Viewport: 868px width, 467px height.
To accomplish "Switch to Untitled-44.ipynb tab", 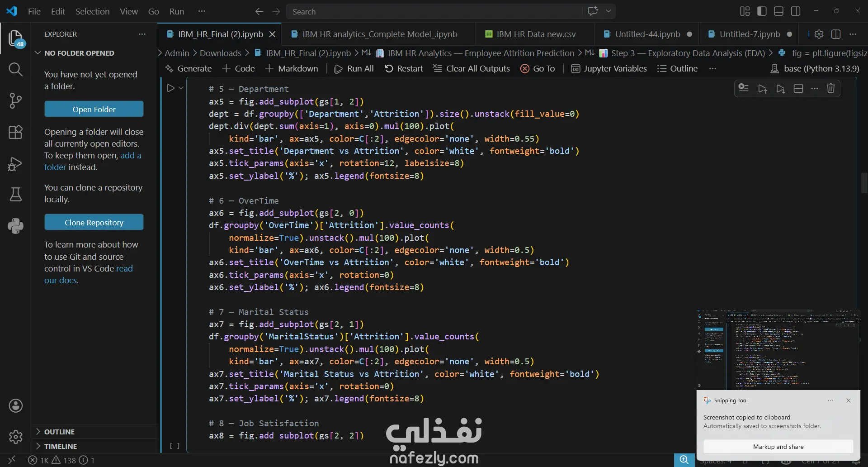I will point(646,34).
